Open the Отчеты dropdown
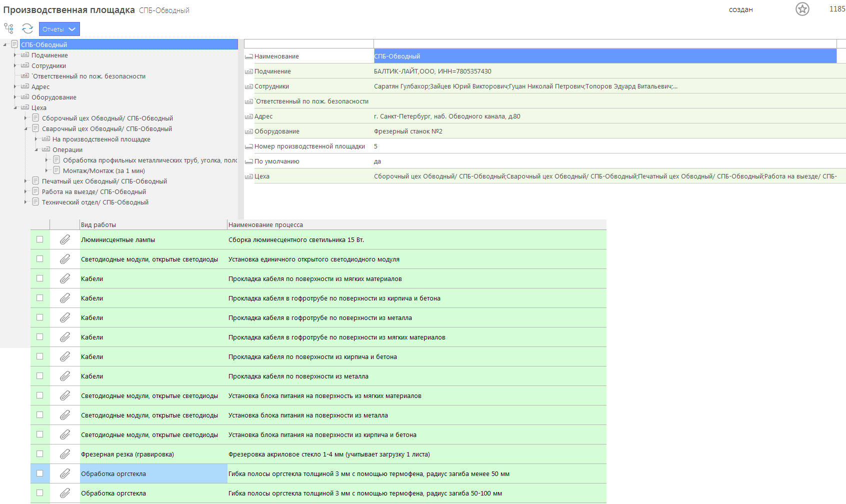This screenshot has width=846, height=504. 59,29
